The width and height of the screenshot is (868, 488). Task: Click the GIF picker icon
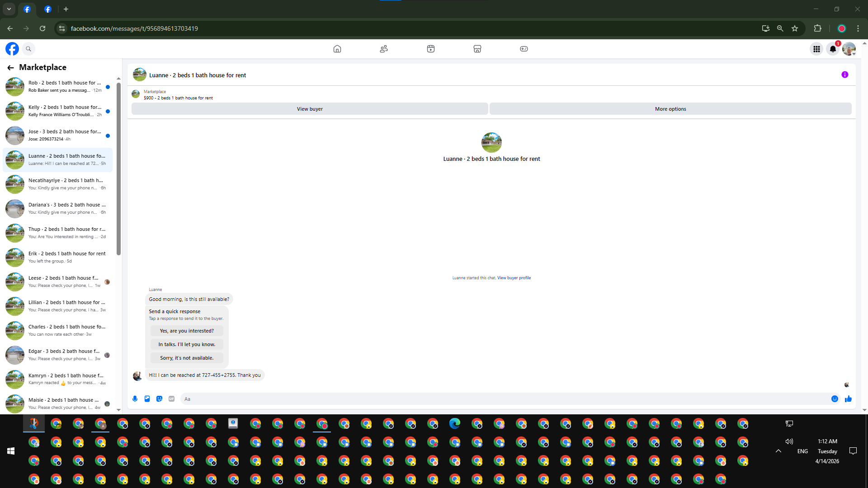[171, 399]
